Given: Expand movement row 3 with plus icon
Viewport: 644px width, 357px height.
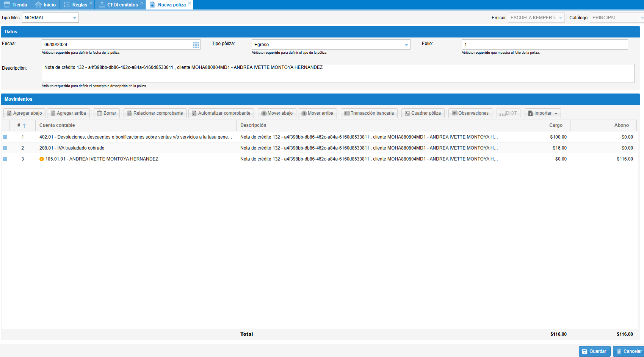Looking at the screenshot, I should point(5,159).
